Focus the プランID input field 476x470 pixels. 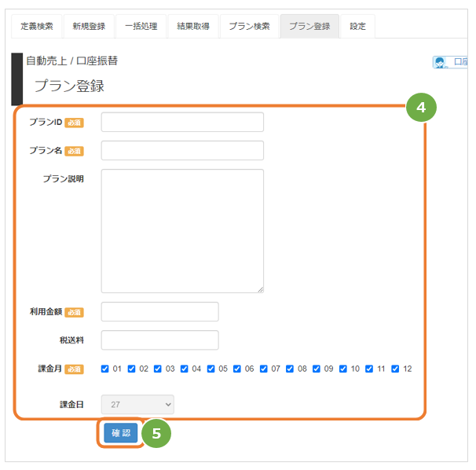click(182, 122)
